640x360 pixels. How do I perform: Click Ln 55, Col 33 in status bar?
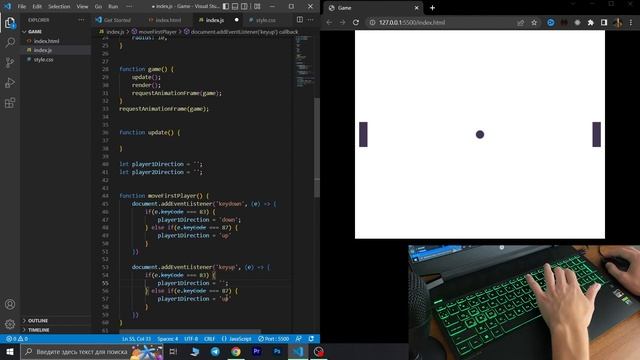pyautogui.click(x=136, y=339)
